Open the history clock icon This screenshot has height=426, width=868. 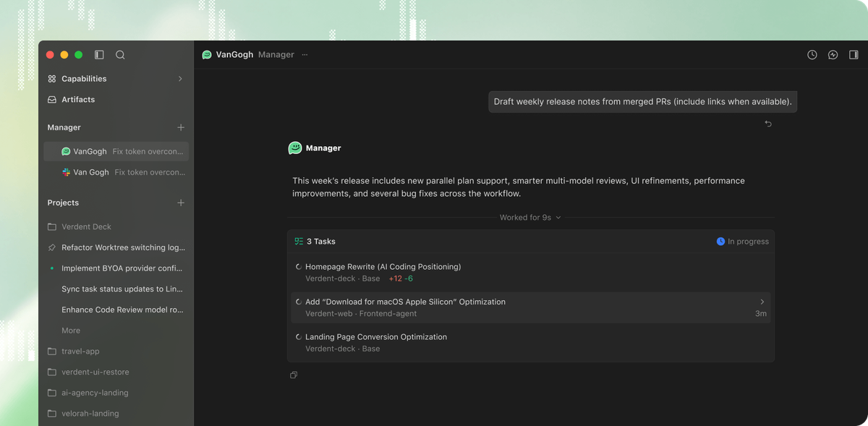click(x=812, y=55)
